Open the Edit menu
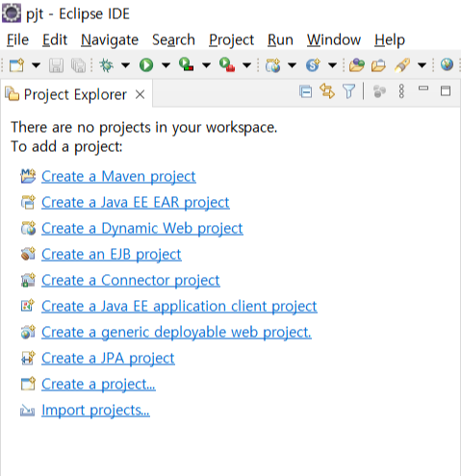This screenshot has width=461, height=476. pos(55,40)
